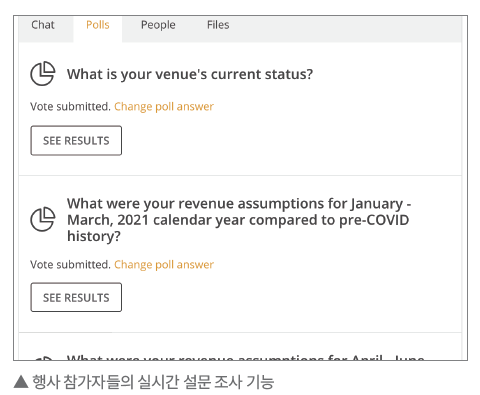Click the partially visible April-June poll icon
Image resolution: width=480 pixels, height=395 pixels.
(44, 358)
